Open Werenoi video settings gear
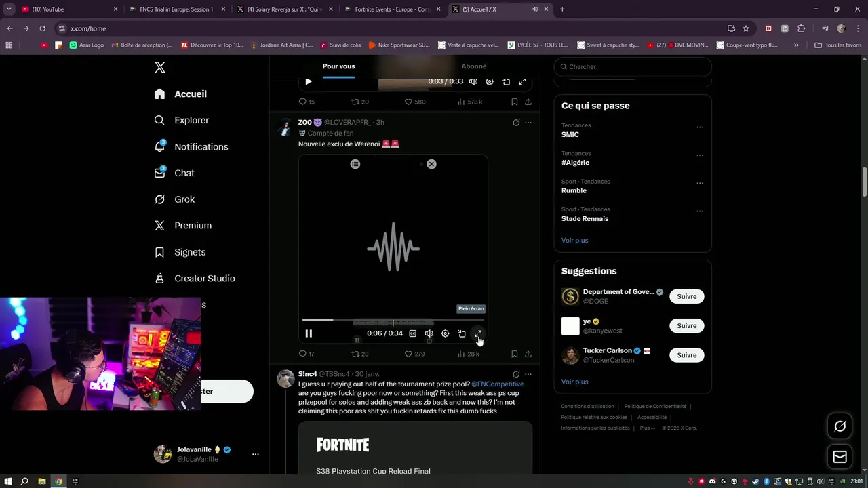 (x=445, y=333)
